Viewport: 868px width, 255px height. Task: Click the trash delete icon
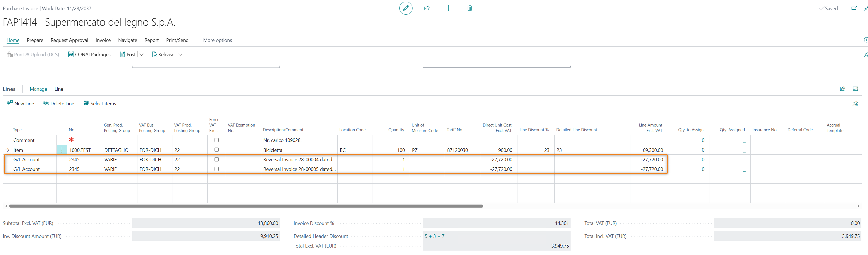[469, 8]
